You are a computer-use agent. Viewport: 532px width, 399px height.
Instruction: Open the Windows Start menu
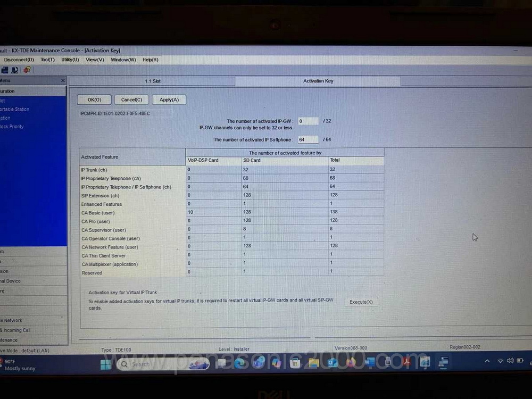click(106, 364)
